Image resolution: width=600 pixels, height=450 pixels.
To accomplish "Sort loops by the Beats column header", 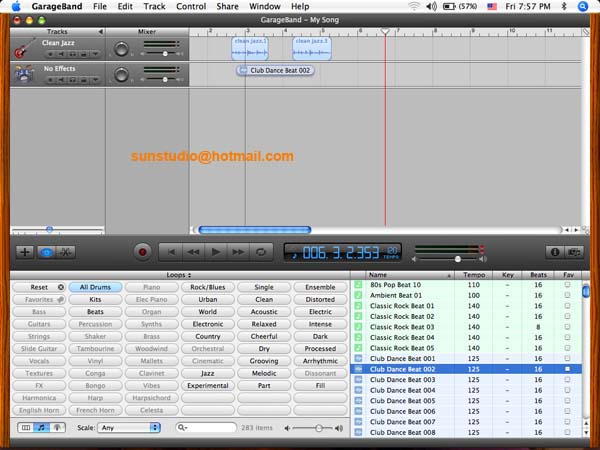I will point(538,275).
